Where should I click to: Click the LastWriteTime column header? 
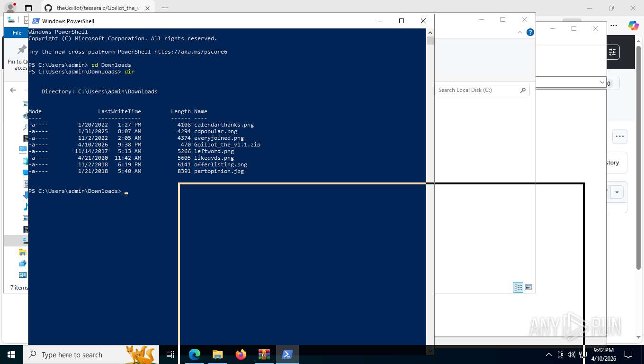coord(120,111)
